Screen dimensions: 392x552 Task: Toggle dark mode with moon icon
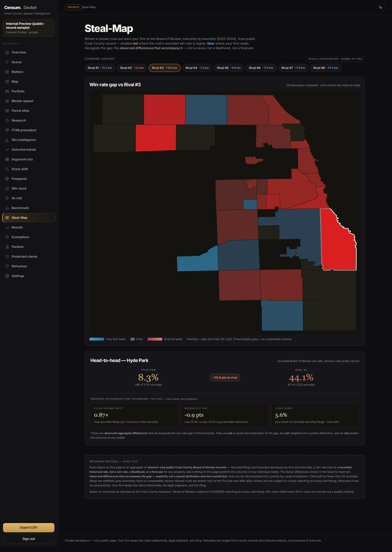[x=381, y=7]
